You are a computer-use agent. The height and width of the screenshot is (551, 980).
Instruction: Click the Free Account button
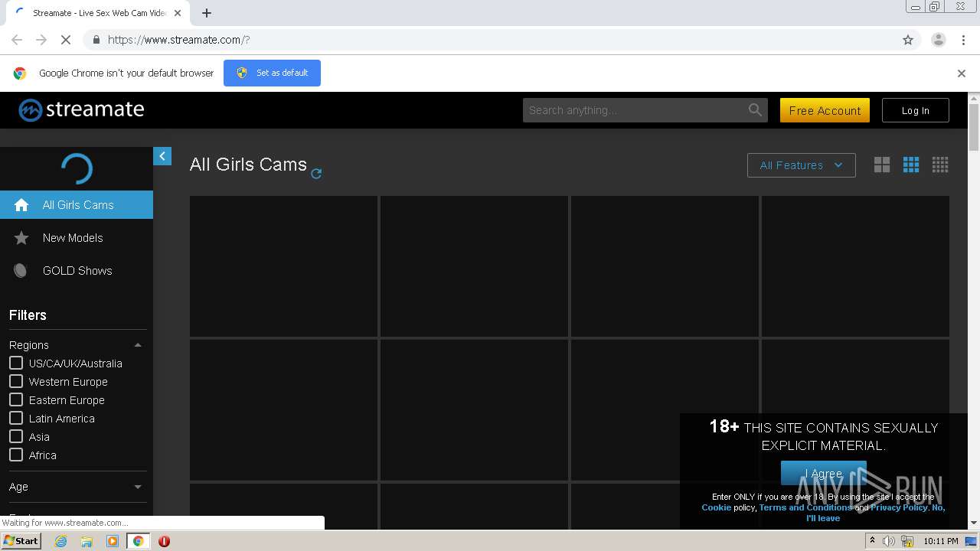point(825,110)
